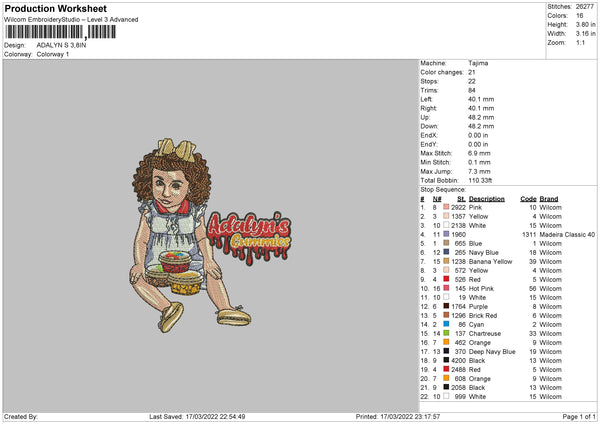Image resolution: width=600 pixels, height=424 pixels.
Task: Select the Black swatch in stop 21
Action: click(x=446, y=387)
